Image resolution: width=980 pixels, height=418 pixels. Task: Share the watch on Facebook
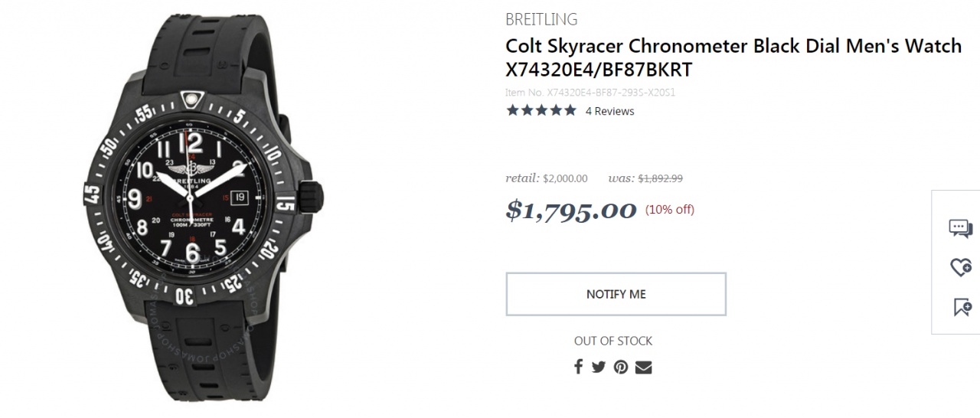coord(579,367)
